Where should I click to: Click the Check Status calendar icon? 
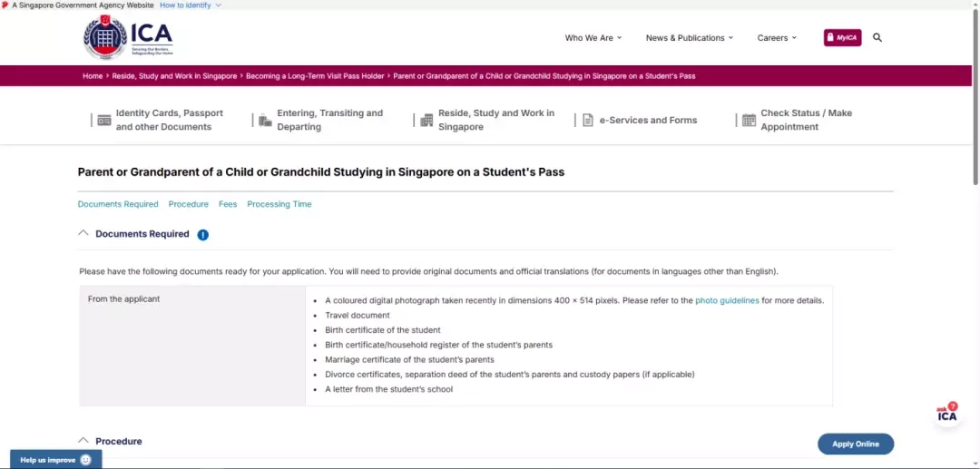pos(749,121)
